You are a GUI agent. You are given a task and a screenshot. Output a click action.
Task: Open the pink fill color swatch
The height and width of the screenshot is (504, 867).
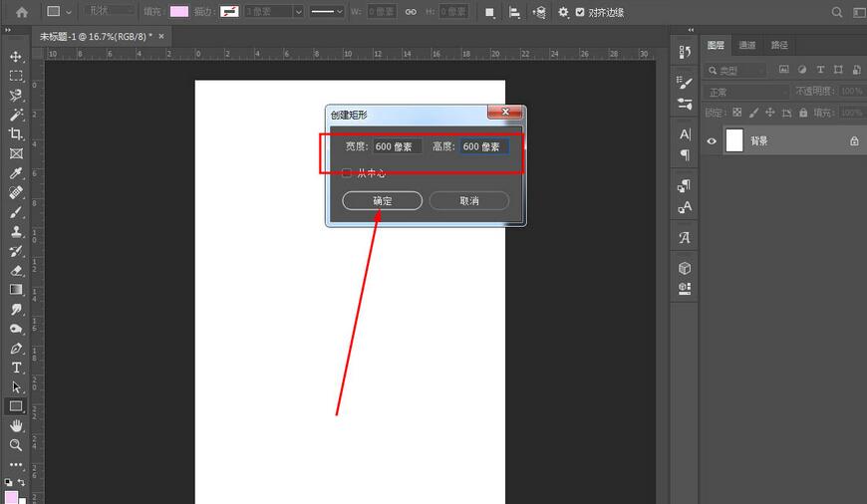click(x=179, y=12)
